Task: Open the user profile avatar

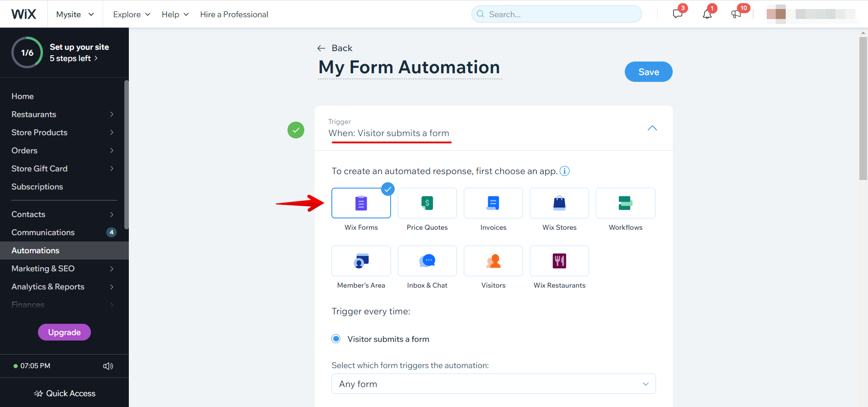Action: pyautogui.click(x=776, y=14)
